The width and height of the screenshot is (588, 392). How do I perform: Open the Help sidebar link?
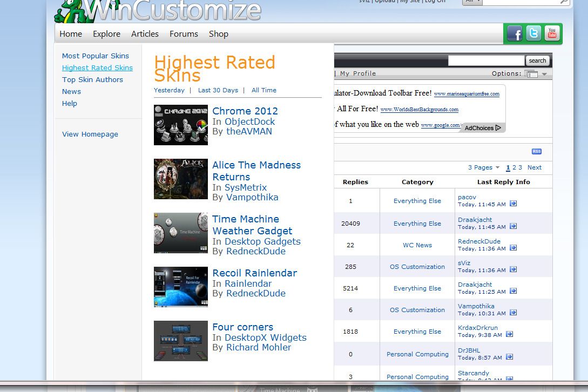pos(69,104)
